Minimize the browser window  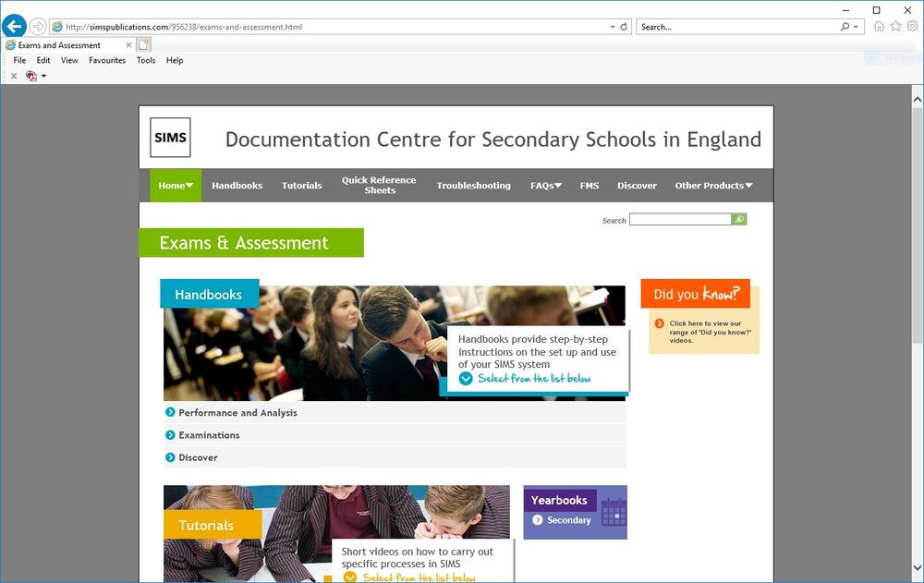(846, 10)
